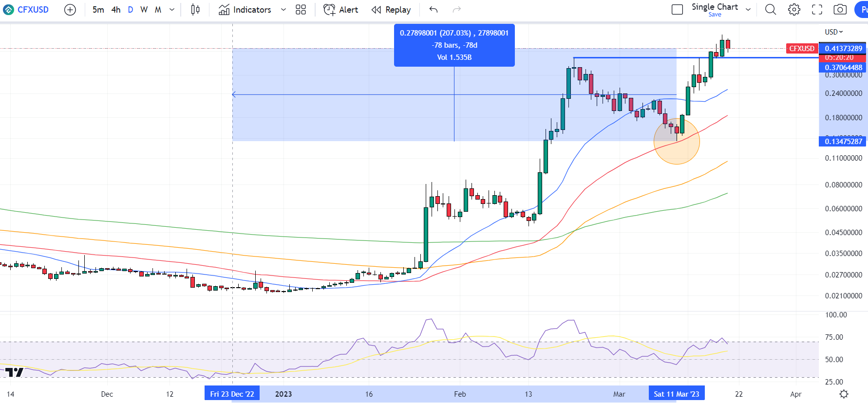Expand the layout management dropdown arrow

click(x=748, y=10)
